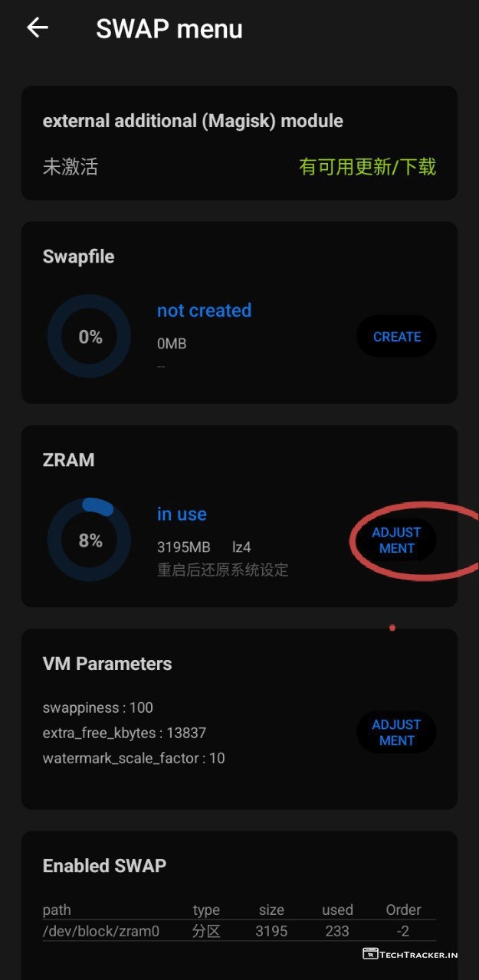Tap the swappiness : 100 parameter
The height and width of the screenshot is (980, 479).
98,707
